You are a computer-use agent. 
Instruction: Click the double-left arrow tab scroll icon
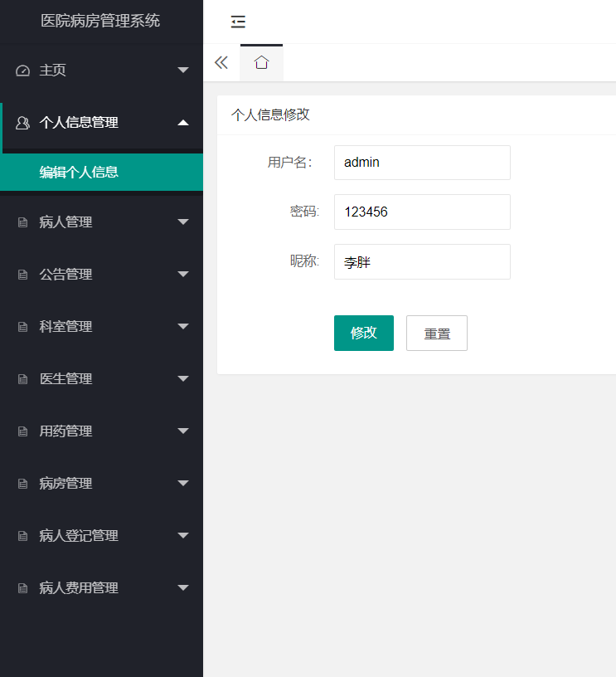click(x=221, y=62)
